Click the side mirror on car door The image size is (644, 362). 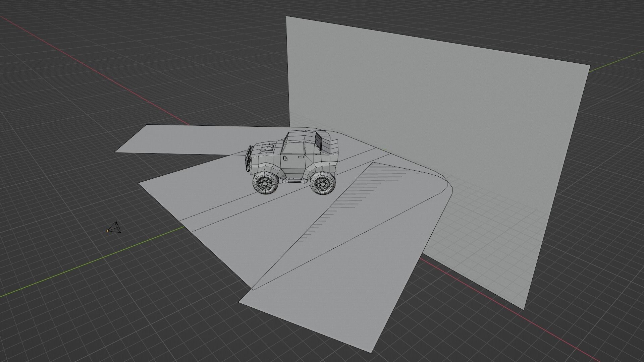[x=286, y=158]
